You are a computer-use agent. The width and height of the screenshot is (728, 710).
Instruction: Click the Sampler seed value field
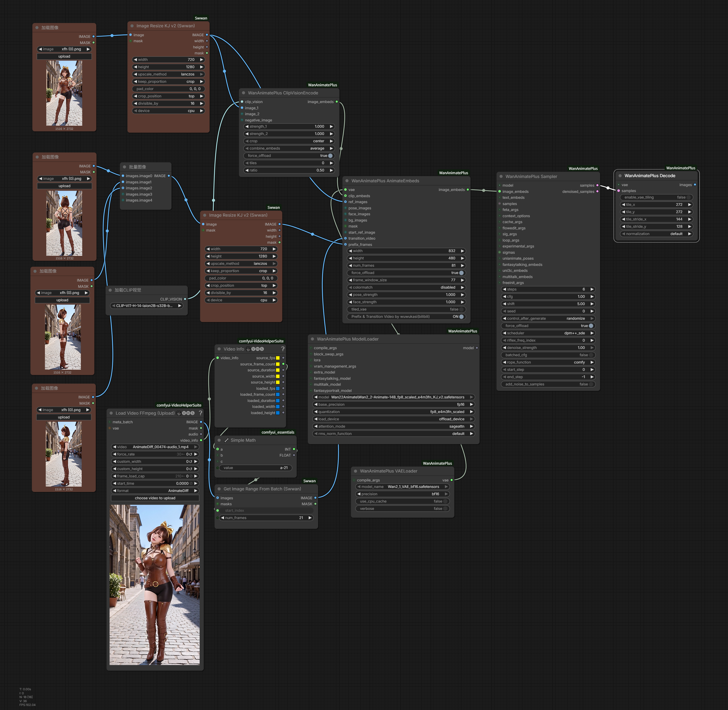click(548, 311)
